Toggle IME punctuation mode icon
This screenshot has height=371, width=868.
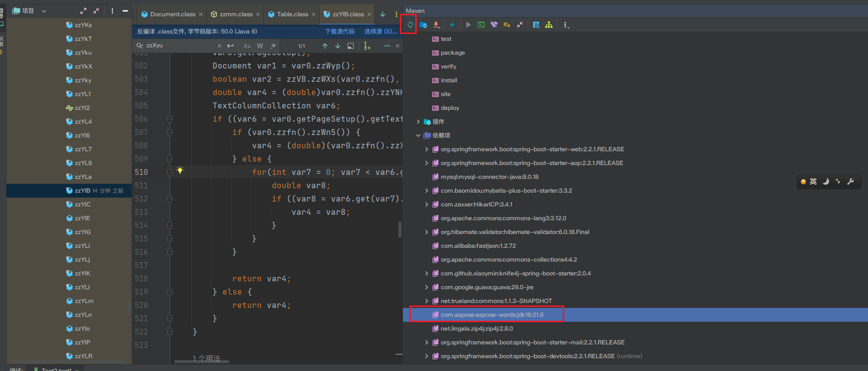pos(838,182)
